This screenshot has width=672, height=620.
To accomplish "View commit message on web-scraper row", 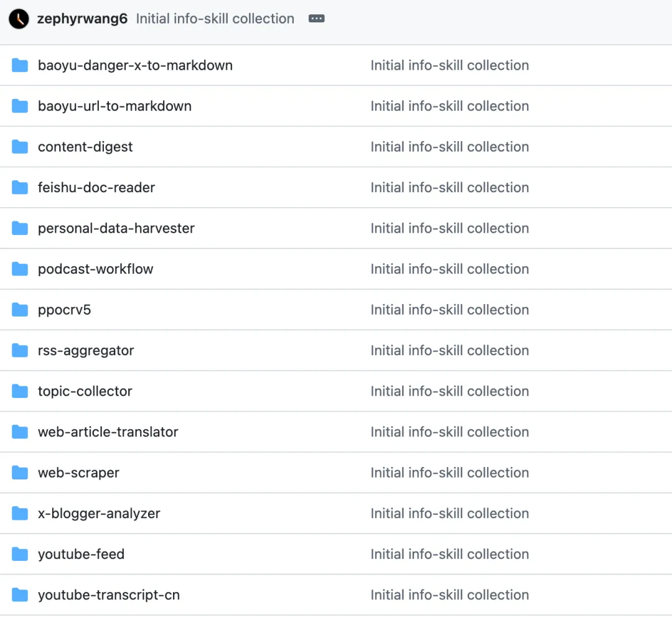I will pyautogui.click(x=449, y=473).
